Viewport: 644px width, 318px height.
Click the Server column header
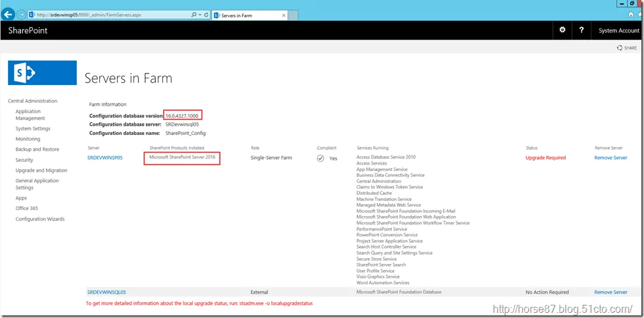point(93,148)
